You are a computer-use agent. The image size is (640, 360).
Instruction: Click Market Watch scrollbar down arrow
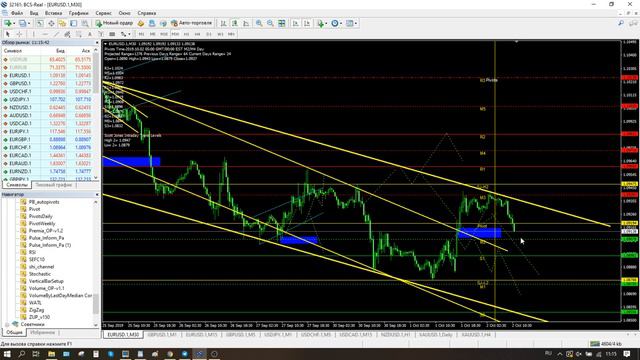pyautogui.click(x=96, y=178)
